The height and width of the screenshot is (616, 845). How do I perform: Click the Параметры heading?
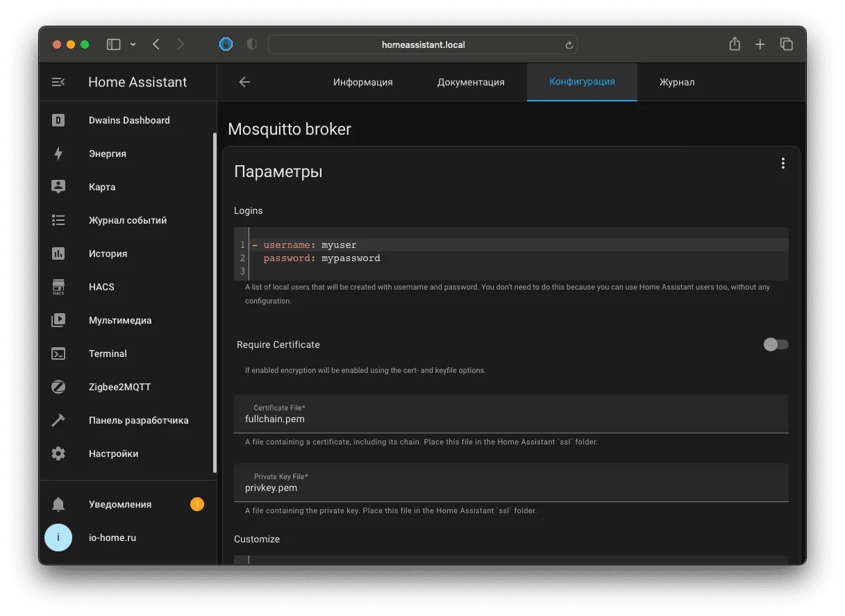(278, 172)
